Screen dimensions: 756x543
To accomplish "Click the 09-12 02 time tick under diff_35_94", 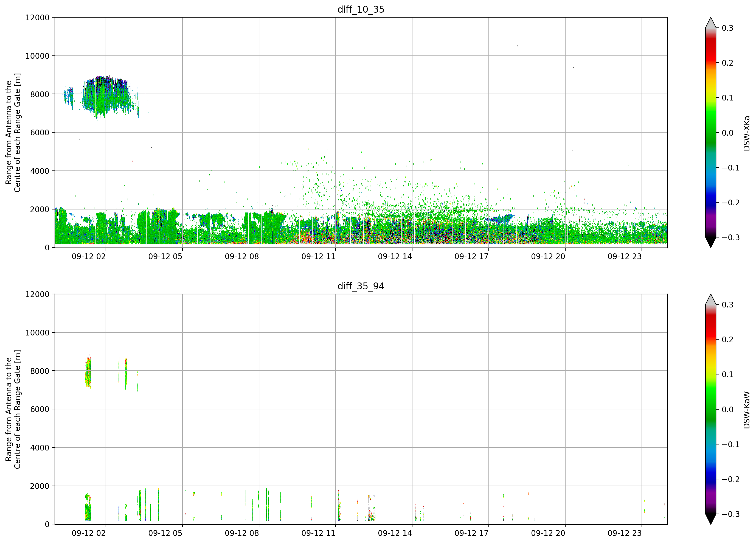I will click(89, 533).
